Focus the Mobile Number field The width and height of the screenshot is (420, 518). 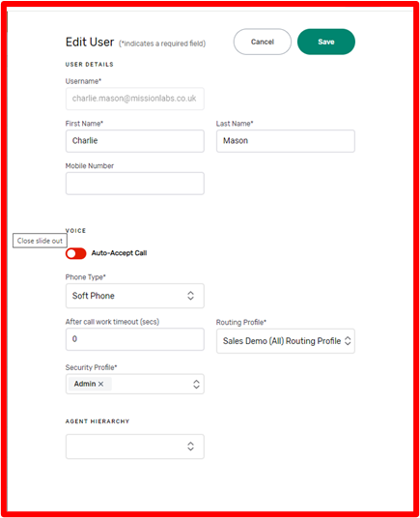(x=135, y=183)
